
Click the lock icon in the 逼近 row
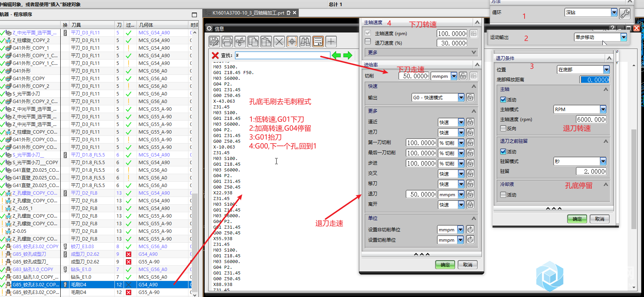click(470, 122)
